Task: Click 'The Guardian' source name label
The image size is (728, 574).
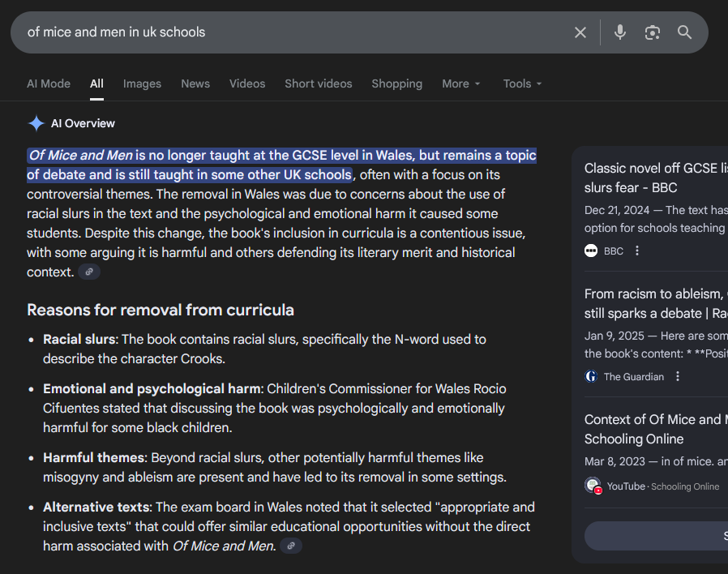Action: (x=634, y=377)
